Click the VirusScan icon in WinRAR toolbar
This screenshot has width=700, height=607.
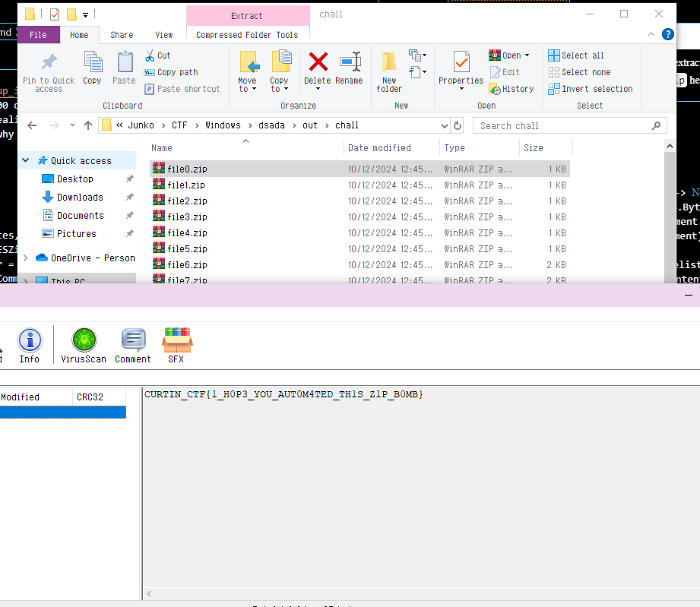[84, 340]
